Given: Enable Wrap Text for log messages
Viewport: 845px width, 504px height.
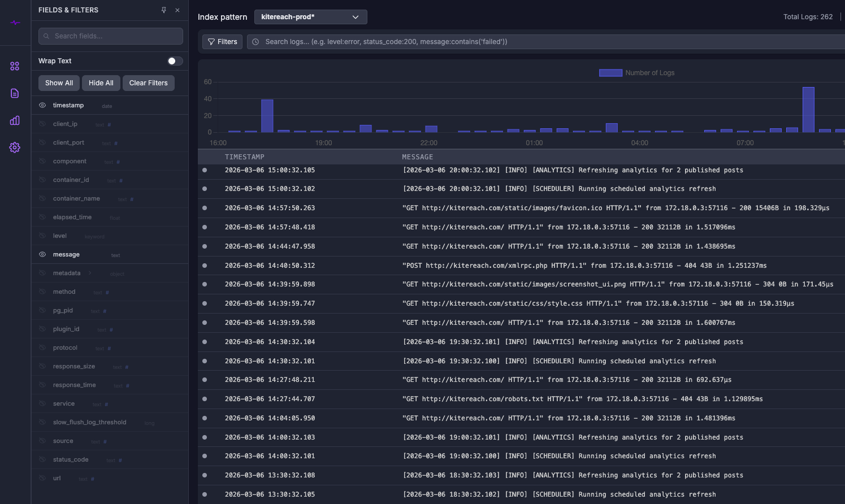Looking at the screenshot, I should (x=174, y=60).
